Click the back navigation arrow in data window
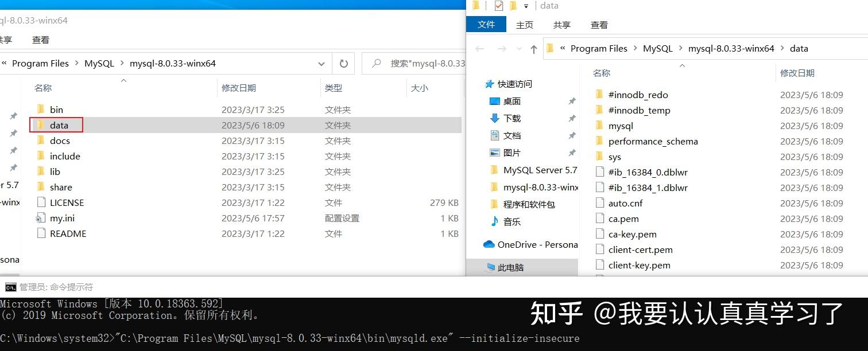Image resolution: width=868 pixels, height=351 pixels. [480, 49]
